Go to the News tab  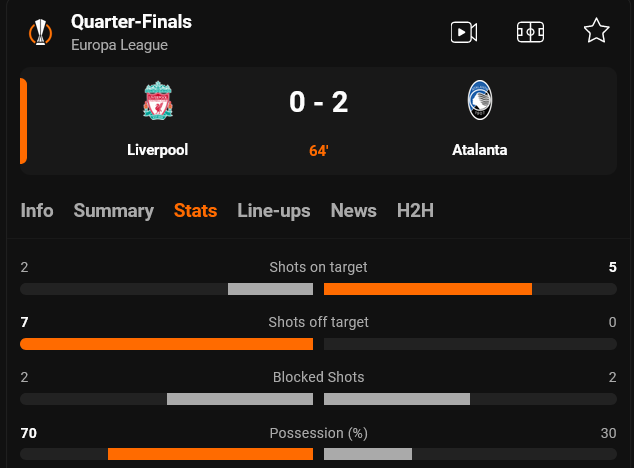354,211
